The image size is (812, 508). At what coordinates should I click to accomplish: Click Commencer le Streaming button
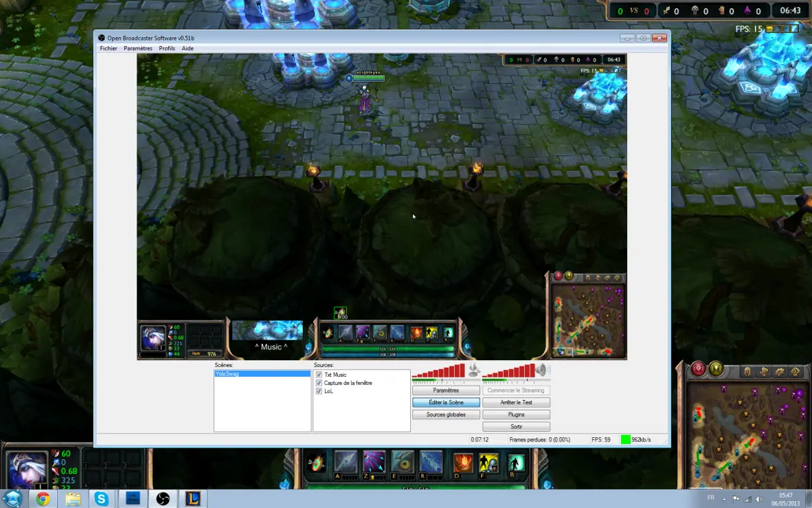click(x=516, y=390)
